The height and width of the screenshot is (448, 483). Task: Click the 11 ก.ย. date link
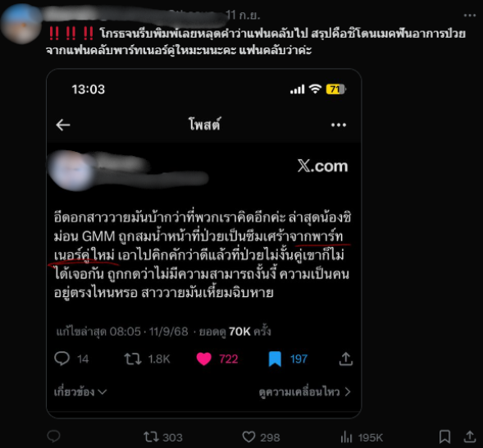(243, 15)
